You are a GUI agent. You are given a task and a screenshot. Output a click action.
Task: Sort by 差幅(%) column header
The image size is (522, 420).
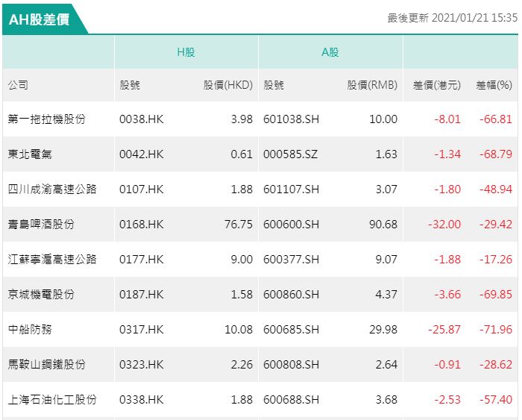tap(494, 85)
